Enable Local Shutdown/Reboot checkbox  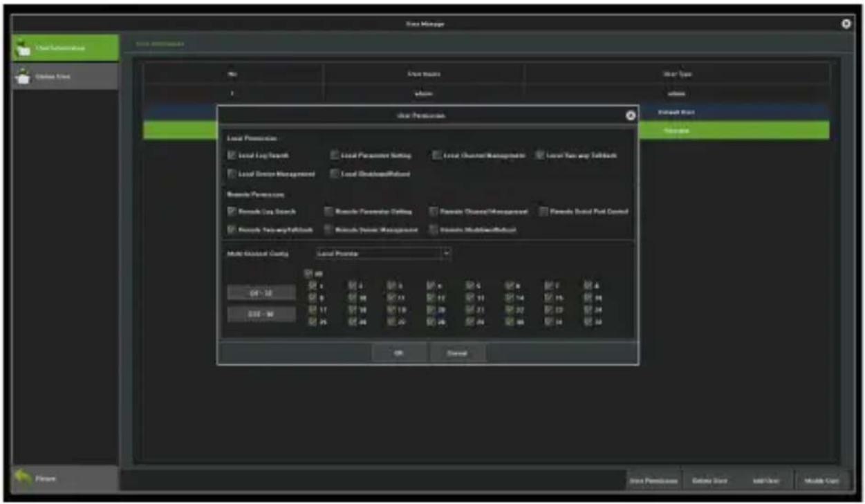pyautogui.click(x=335, y=174)
